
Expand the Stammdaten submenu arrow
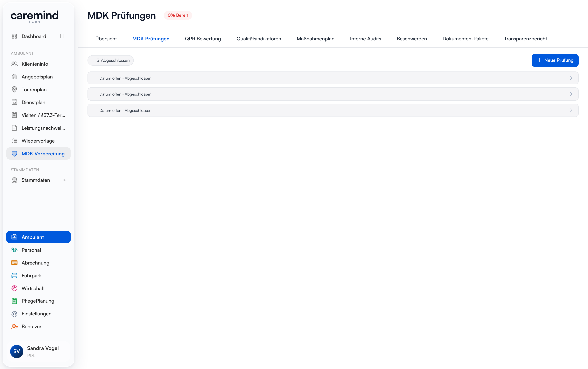coord(65,180)
